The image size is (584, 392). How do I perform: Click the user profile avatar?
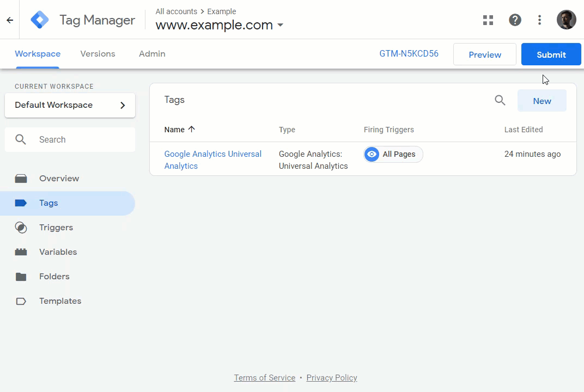pyautogui.click(x=566, y=20)
